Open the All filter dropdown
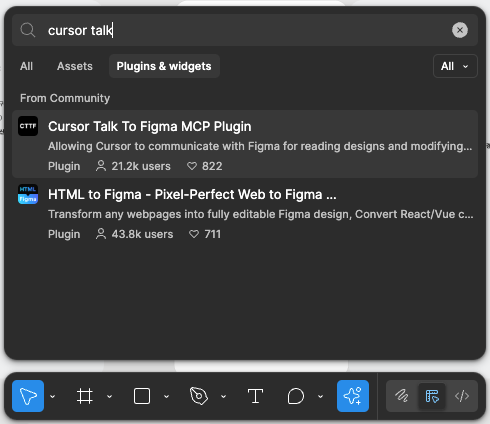The image size is (490, 424). [x=455, y=66]
